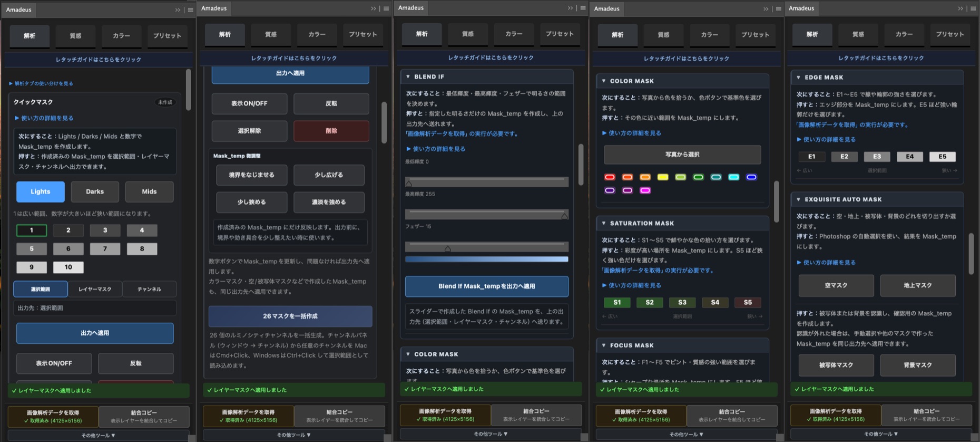The height and width of the screenshot is (442, 980).
Task: Switch to プリセット tab in Mask_temp微調整 panel
Action: (x=363, y=34)
